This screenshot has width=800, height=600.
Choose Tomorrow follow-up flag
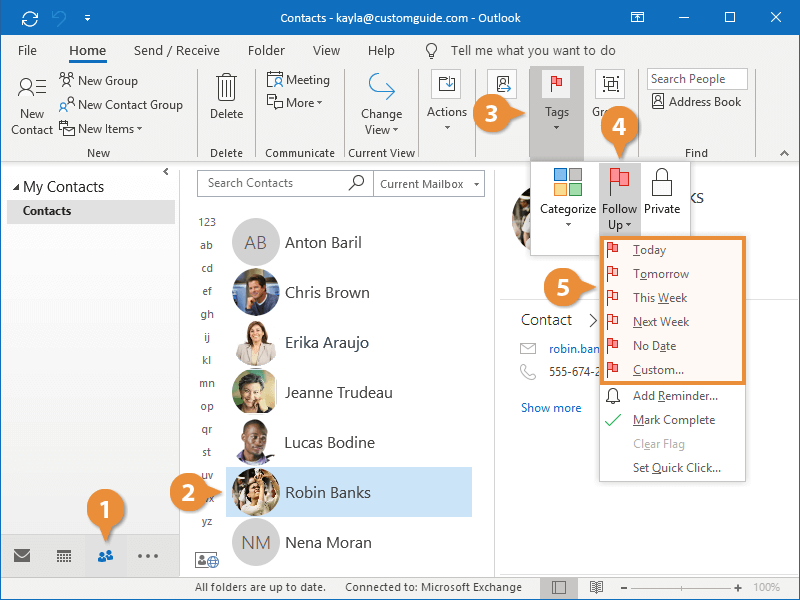(x=672, y=274)
